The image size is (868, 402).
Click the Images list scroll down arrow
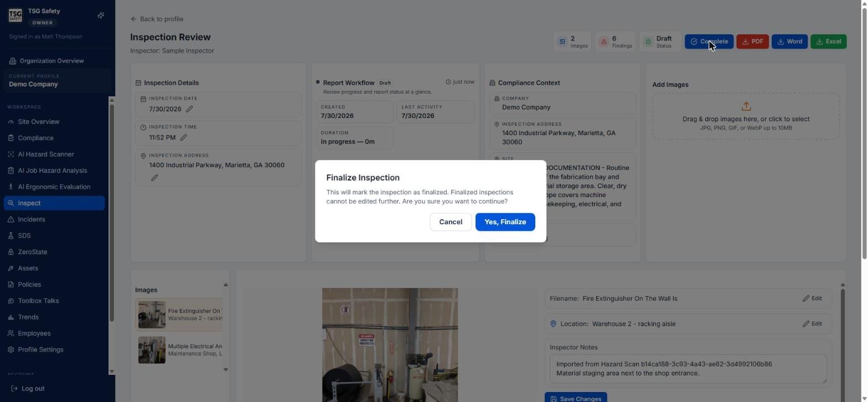[x=225, y=370]
